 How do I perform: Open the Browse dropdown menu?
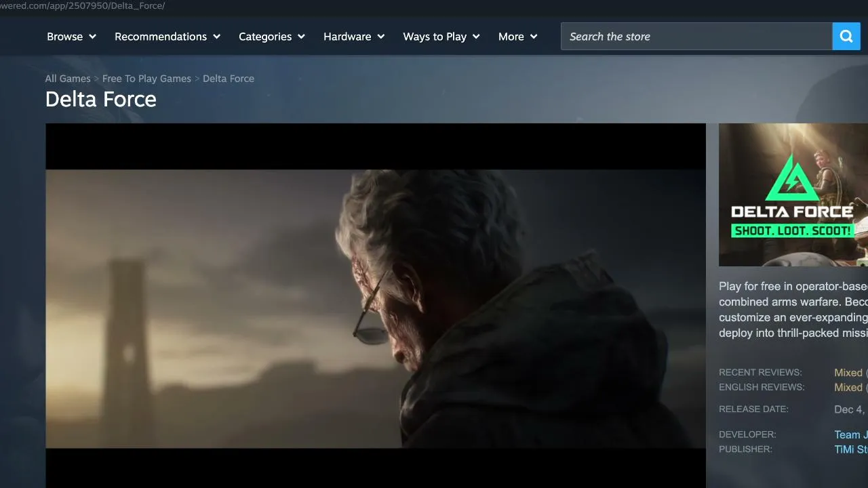pyautogui.click(x=72, y=37)
